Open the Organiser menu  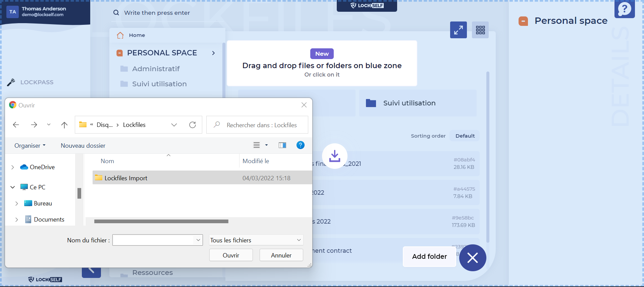pyautogui.click(x=30, y=145)
